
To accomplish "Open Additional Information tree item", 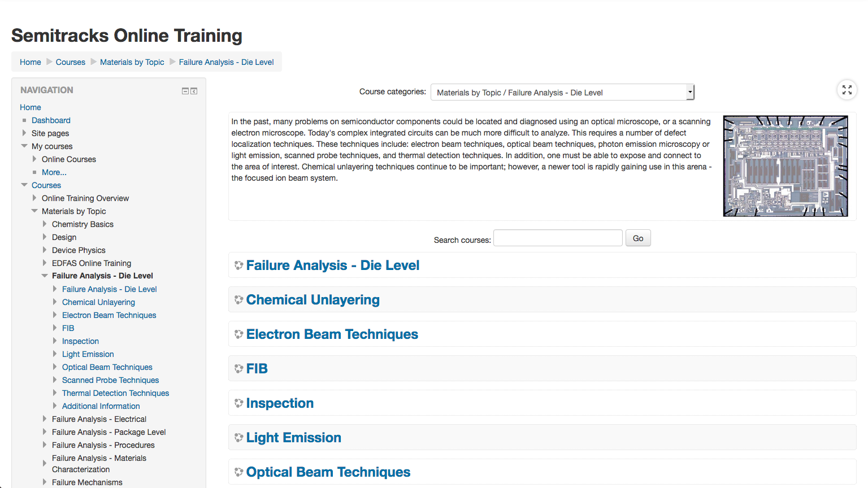I will click(101, 406).
